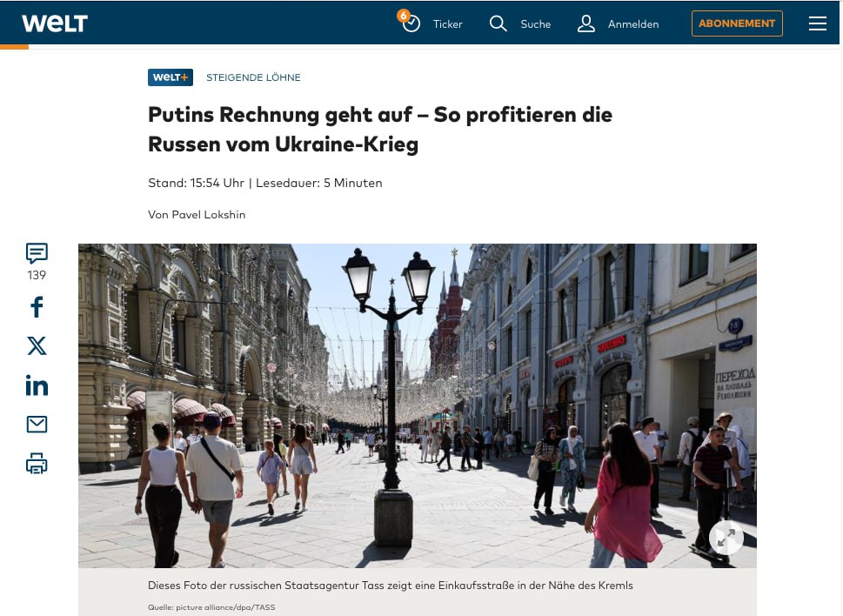This screenshot has width=843, height=616.
Task: Click the WELT logo in header
Action: coord(54,23)
